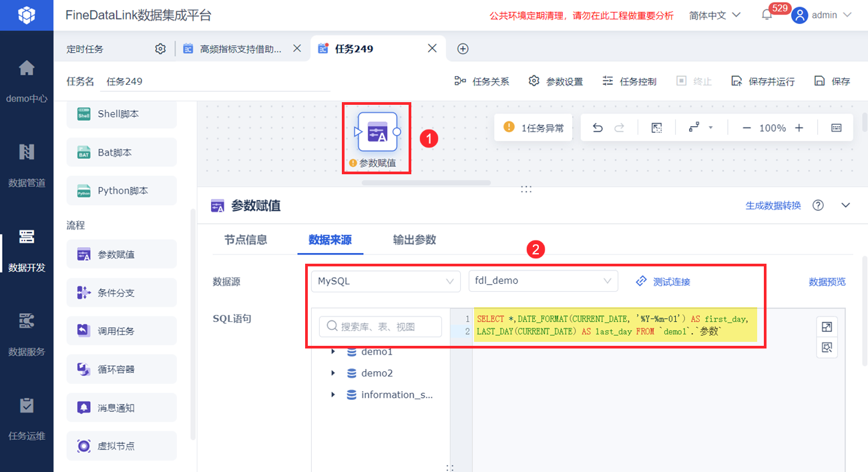Open 参数设置 in the toolbar
Screen dimensions: 868x472
[556, 81]
